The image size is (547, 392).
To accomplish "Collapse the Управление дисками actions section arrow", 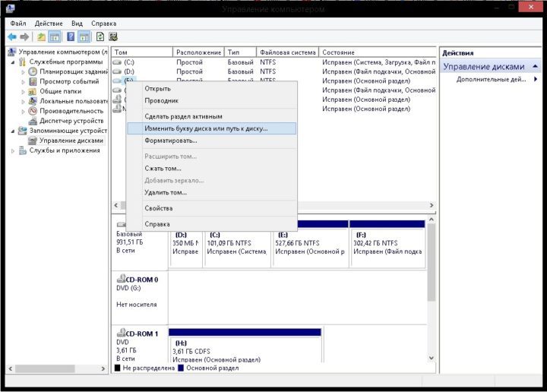I will (x=535, y=66).
